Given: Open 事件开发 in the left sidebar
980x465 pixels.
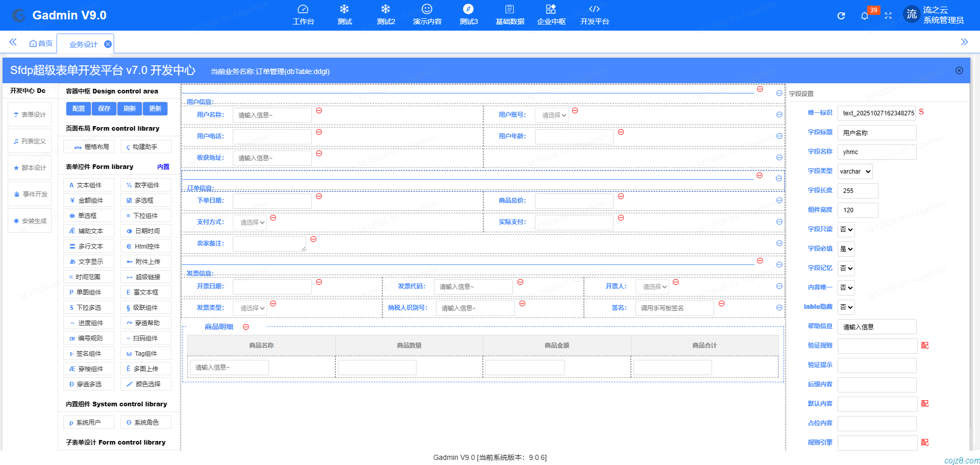Looking at the screenshot, I should click(29, 194).
